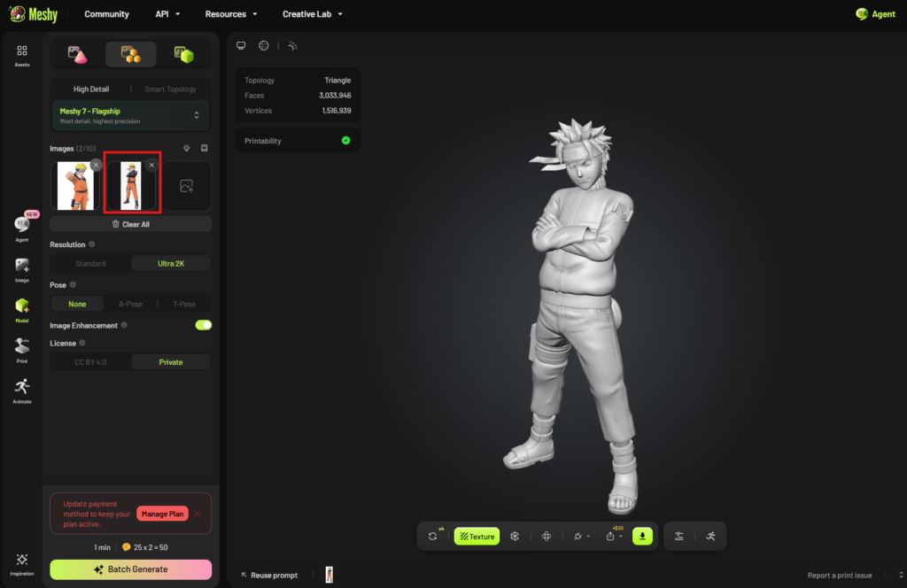Set Pose to None
Viewport: 907px width, 588px height.
[77, 304]
